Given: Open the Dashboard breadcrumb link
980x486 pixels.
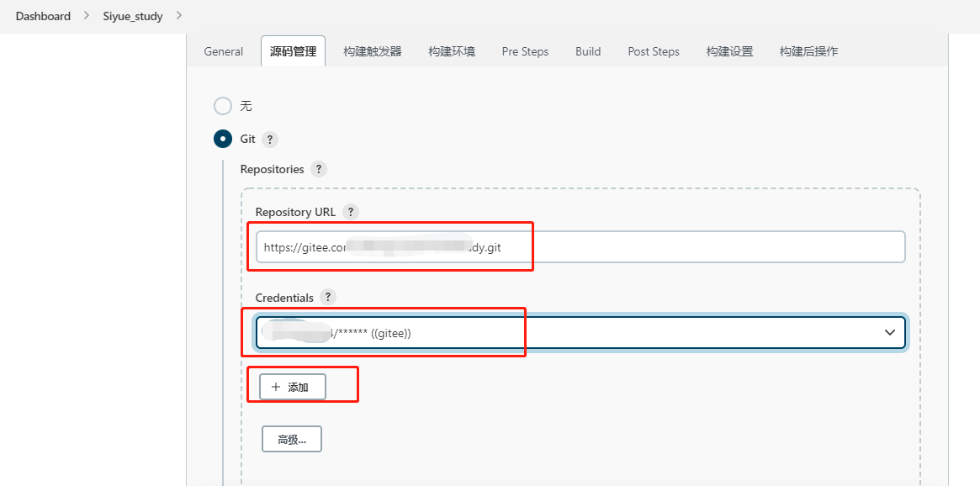Looking at the screenshot, I should point(43,16).
